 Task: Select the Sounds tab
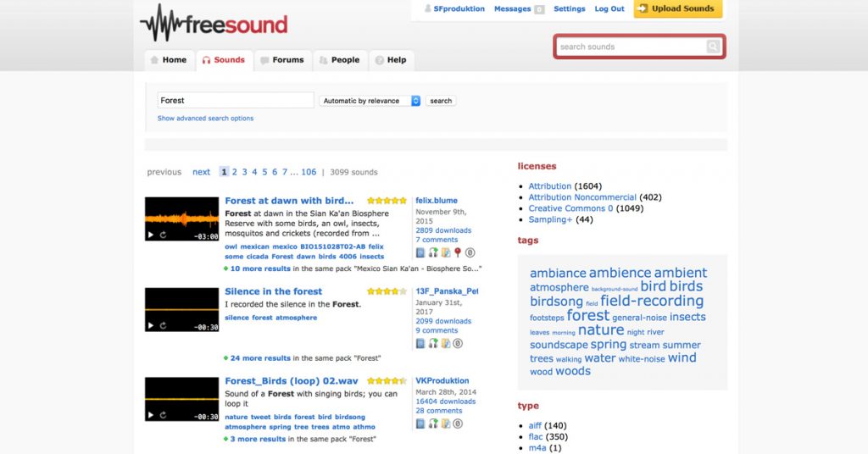click(x=224, y=60)
